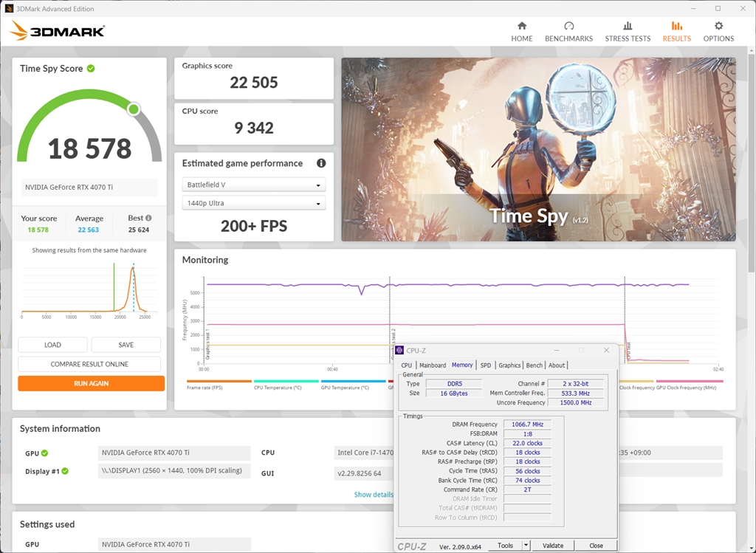Click the Bank Cycle Time value 74 clocks
Image resolution: width=756 pixels, height=553 pixels.
[x=527, y=480]
